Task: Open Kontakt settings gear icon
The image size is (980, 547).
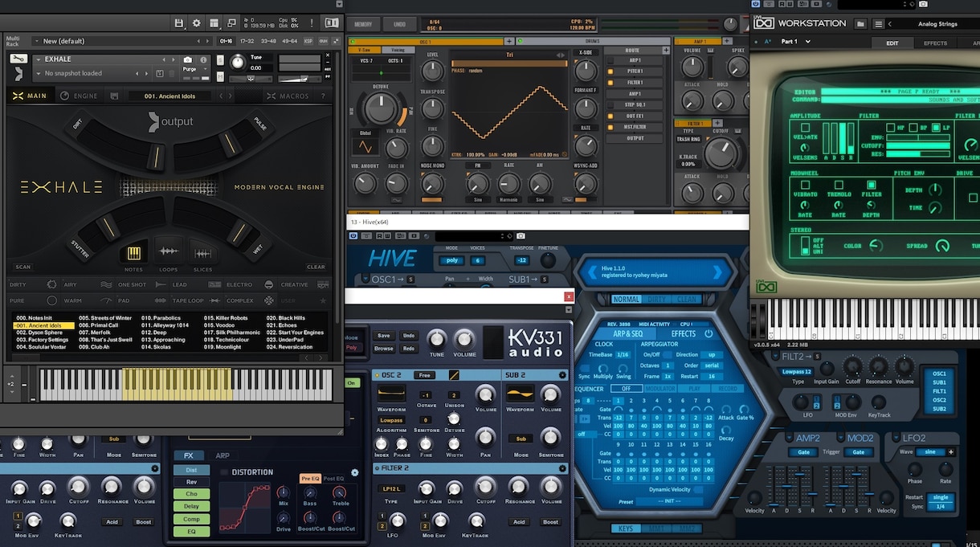Action: (196, 23)
